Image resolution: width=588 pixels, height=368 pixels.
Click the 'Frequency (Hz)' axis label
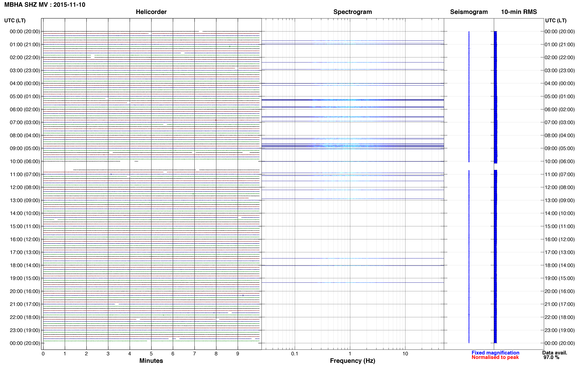pyautogui.click(x=352, y=361)
